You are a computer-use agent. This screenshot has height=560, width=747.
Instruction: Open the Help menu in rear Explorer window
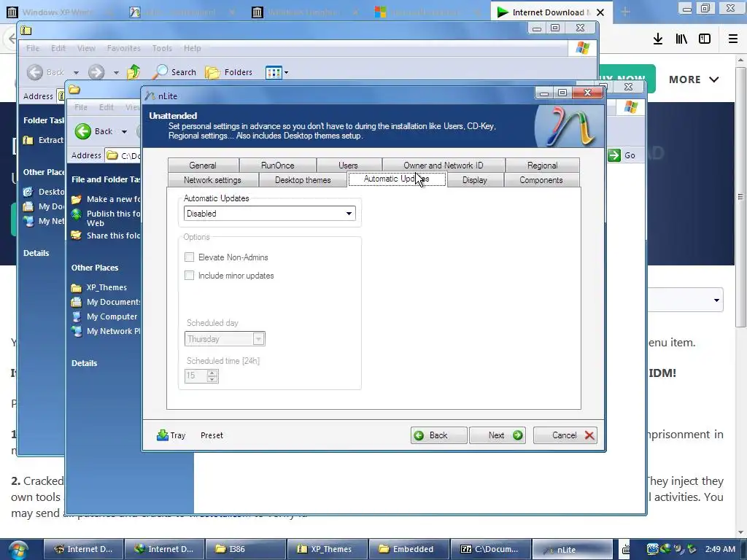pos(193,48)
